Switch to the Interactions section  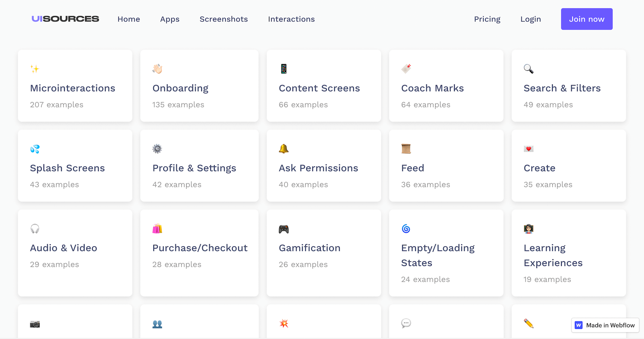[291, 19]
